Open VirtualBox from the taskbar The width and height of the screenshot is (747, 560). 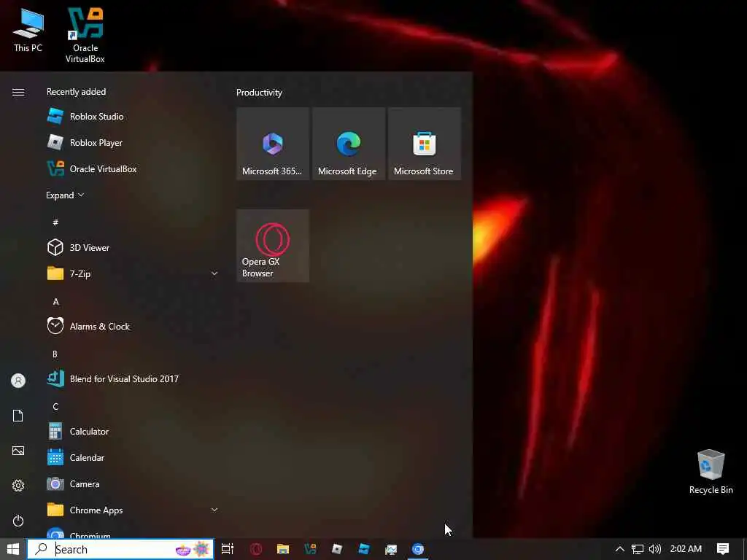(310, 549)
